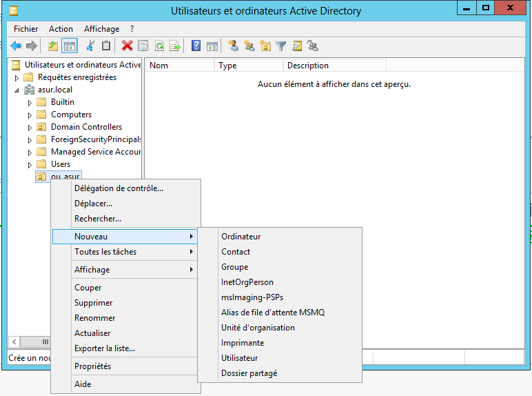The image size is (532, 396).
Task: Expand the Domain Controllers node
Action: click(30, 128)
